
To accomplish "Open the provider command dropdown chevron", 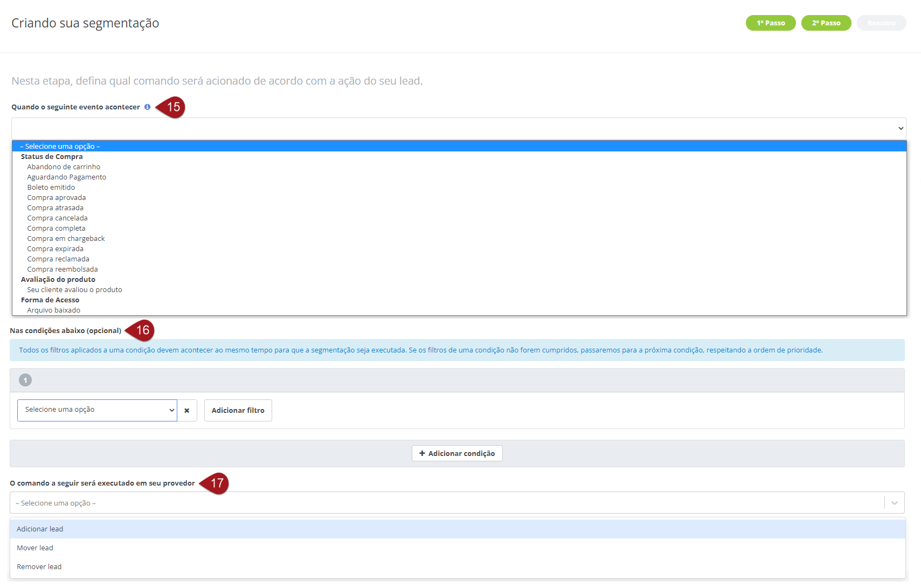I will click(894, 503).
